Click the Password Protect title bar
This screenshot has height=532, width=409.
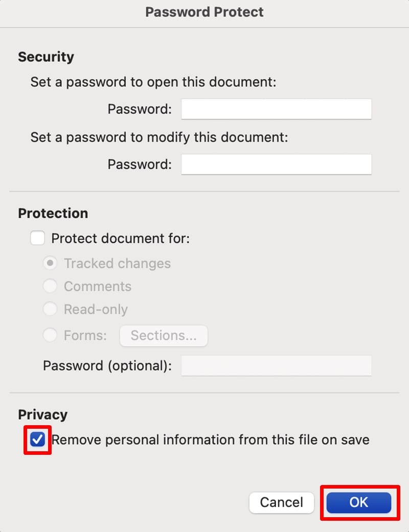point(204,12)
